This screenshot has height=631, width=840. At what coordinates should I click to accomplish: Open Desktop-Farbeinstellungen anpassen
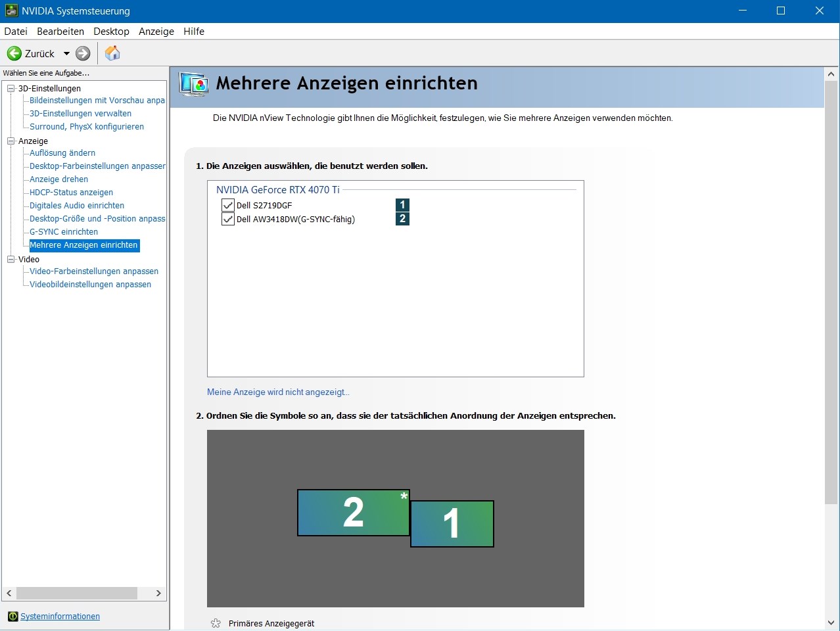pyautogui.click(x=97, y=166)
